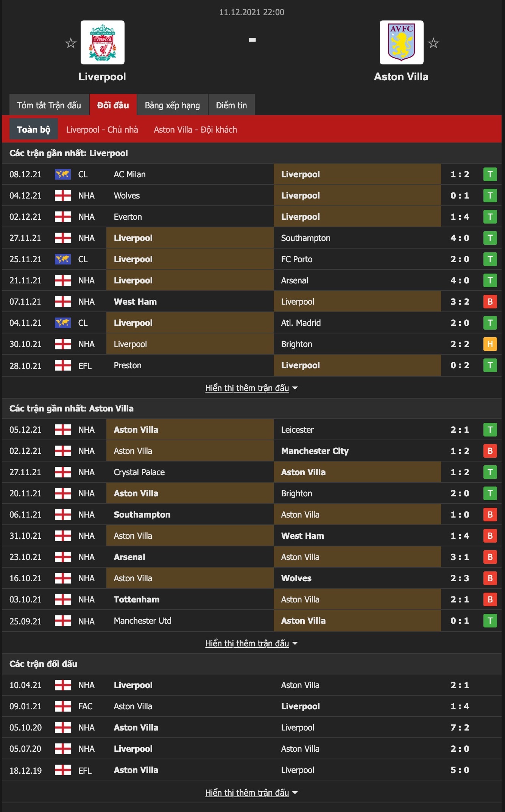Click the match date 11.12.2021 22:00
This screenshot has height=812, width=505.
(252, 12)
